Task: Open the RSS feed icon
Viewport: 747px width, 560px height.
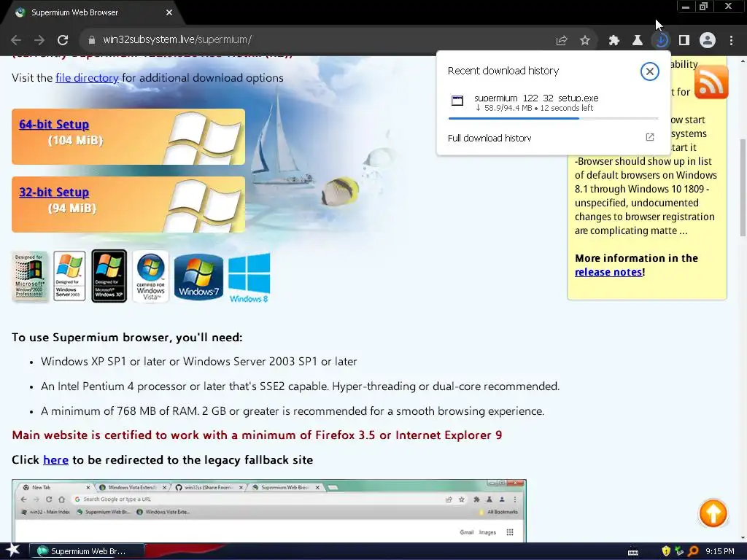Action: pos(711,82)
